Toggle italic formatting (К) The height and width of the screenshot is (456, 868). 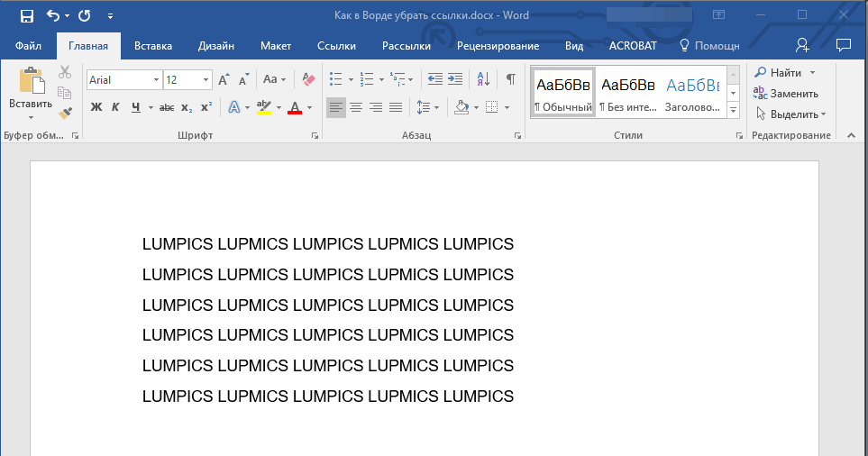pyautogui.click(x=115, y=108)
